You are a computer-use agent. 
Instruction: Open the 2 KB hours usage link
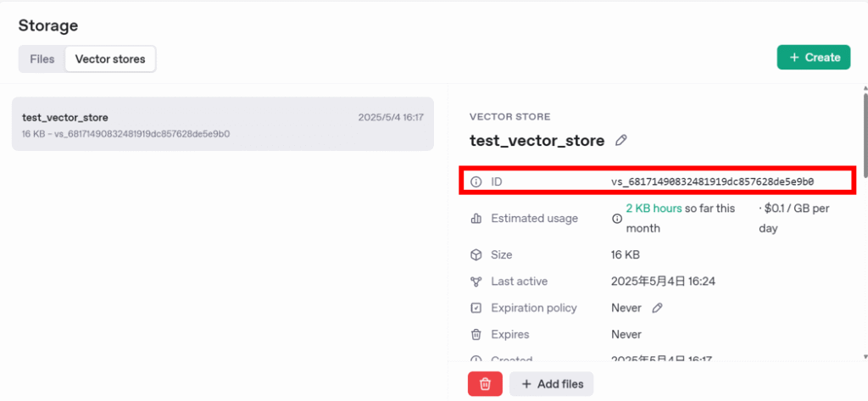point(654,209)
